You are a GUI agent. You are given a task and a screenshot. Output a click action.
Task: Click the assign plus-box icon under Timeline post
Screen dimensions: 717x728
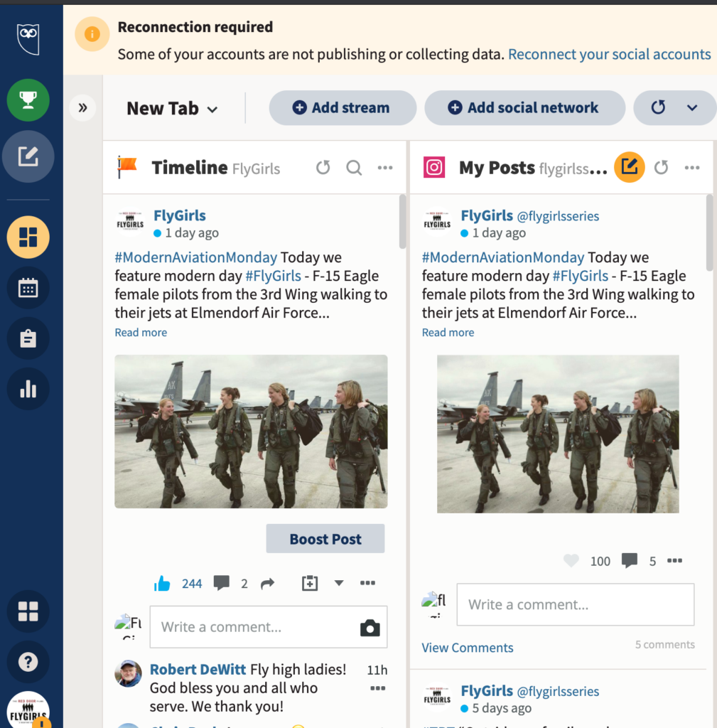[310, 583]
